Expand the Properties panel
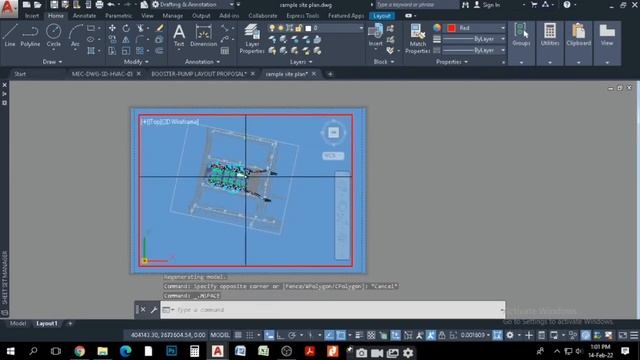The height and width of the screenshot is (360, 640). pyautogui.click(x=452, y=62)
